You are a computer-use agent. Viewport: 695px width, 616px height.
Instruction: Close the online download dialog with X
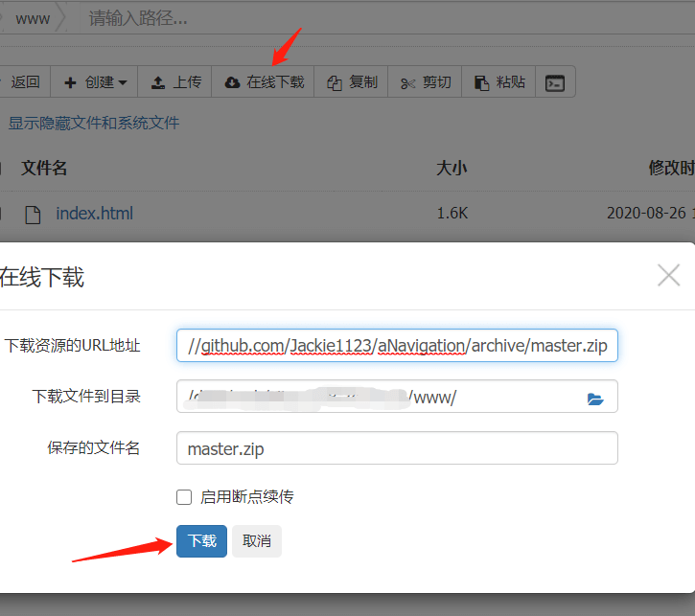pyautogui.click(x=668, y=276)
